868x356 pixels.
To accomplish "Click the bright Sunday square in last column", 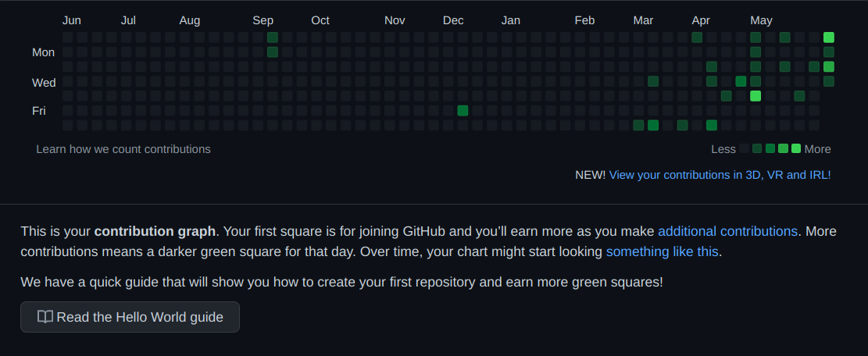I will 829,37.
